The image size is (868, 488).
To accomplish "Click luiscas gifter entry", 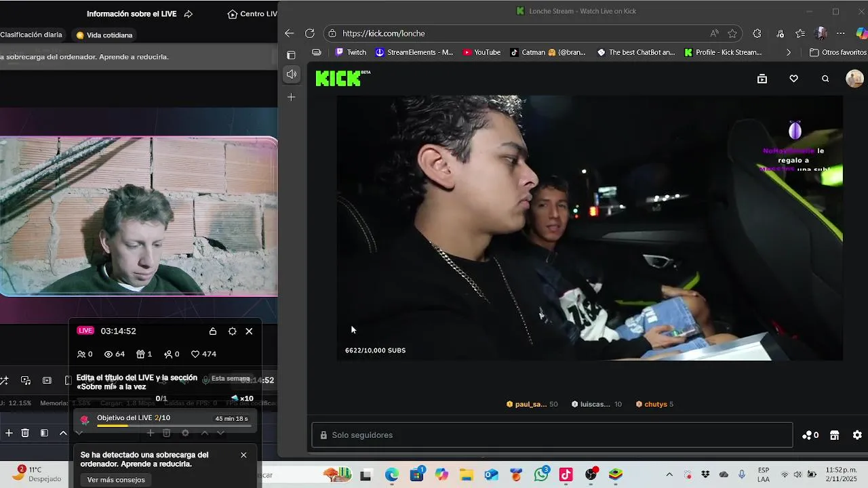I will [596, 404].
